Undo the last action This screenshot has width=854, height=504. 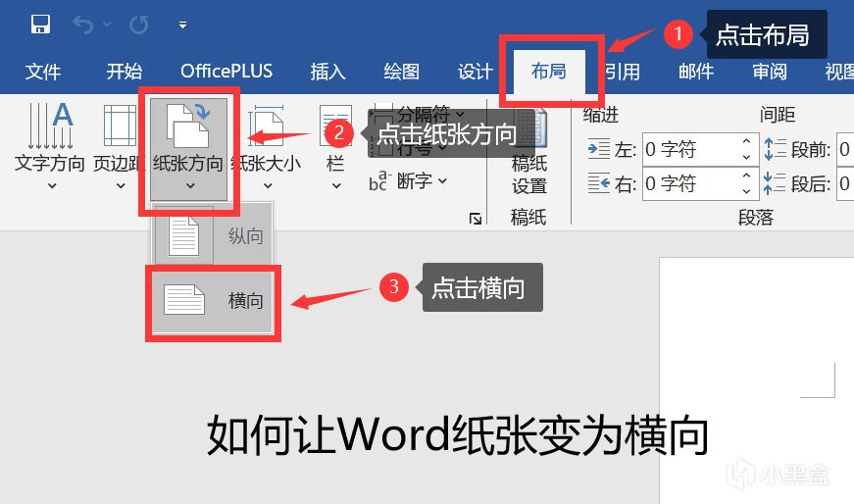pos(82,25)
